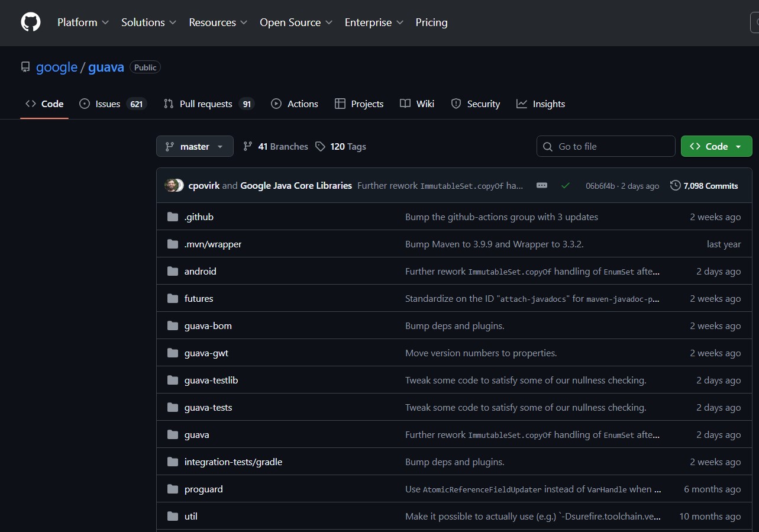The height and width of the screenshot is (532, 759).
Task: Expand the Open Source navigation menu
Action: 296,22
